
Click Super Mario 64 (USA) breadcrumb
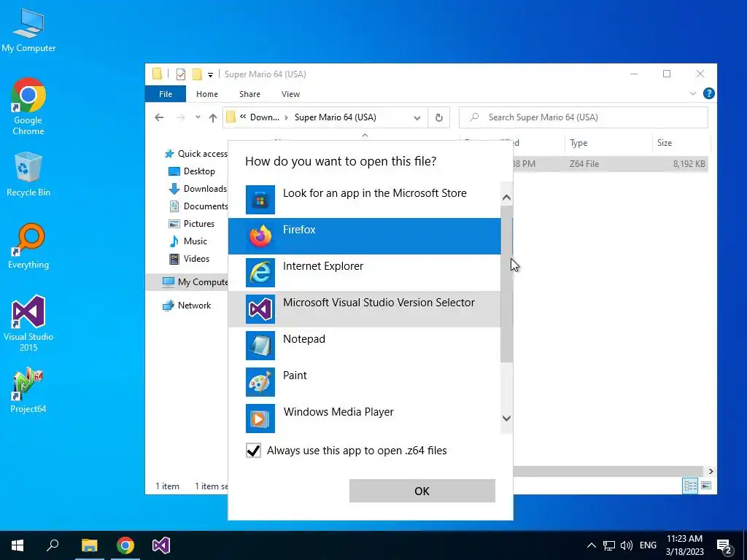[x=335, y=117]
